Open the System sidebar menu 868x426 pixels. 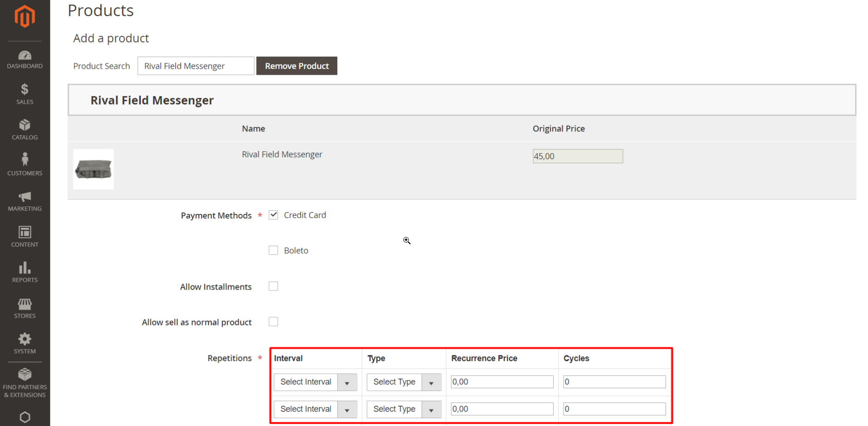(25, 343)
